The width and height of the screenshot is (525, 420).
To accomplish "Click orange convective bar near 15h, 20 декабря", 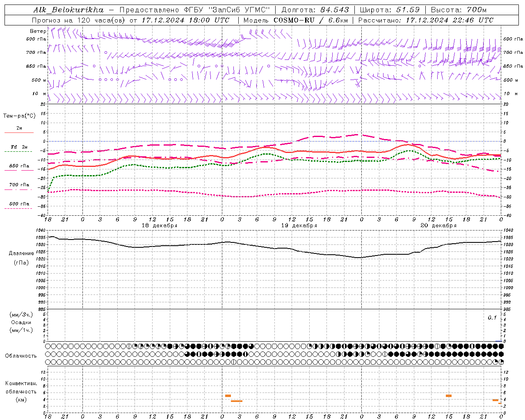I will (449, 396).
